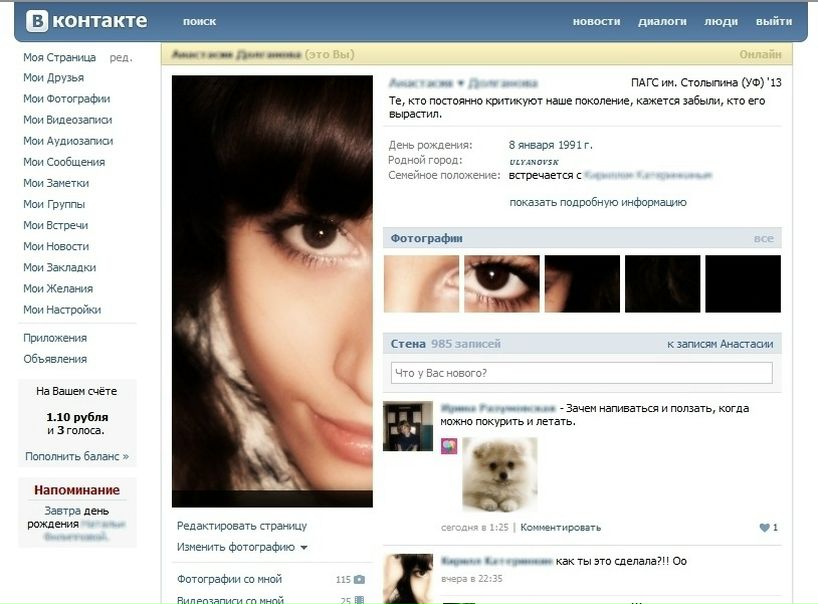Click the camera icon beside Фотографии со мной
Screen dimensions: 818x604
(359, 579)
